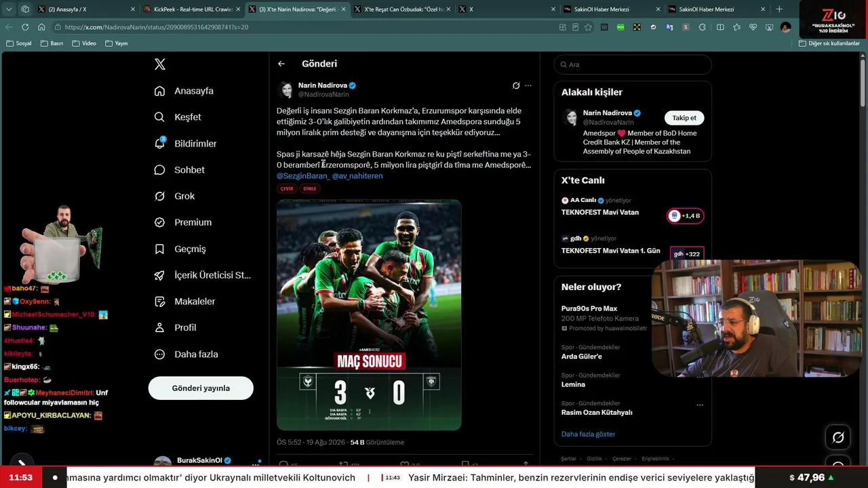Open the Gizlilik footer link
This screenshot has width=868, height=488.
[595, 459]
